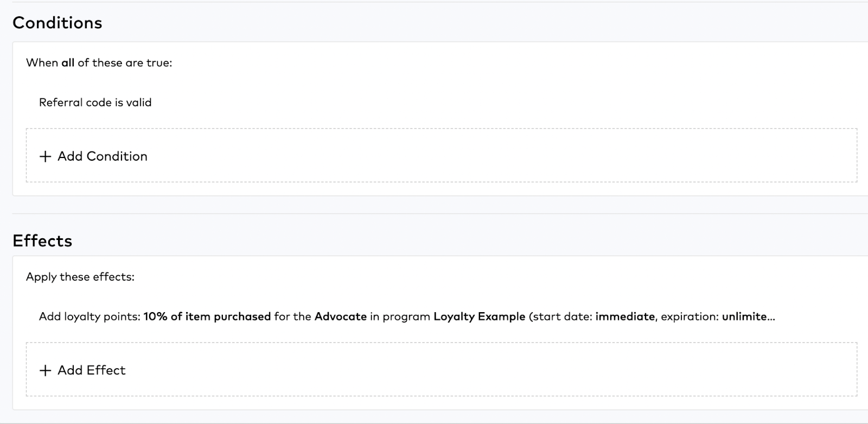
Task: Click Add Condition to create a new condition
Action: [102, 156]
